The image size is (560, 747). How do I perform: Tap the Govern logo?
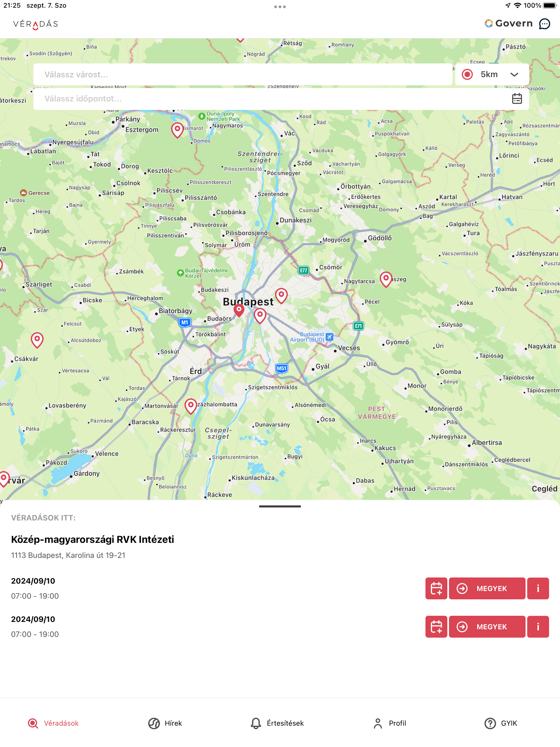click(508, 23)
